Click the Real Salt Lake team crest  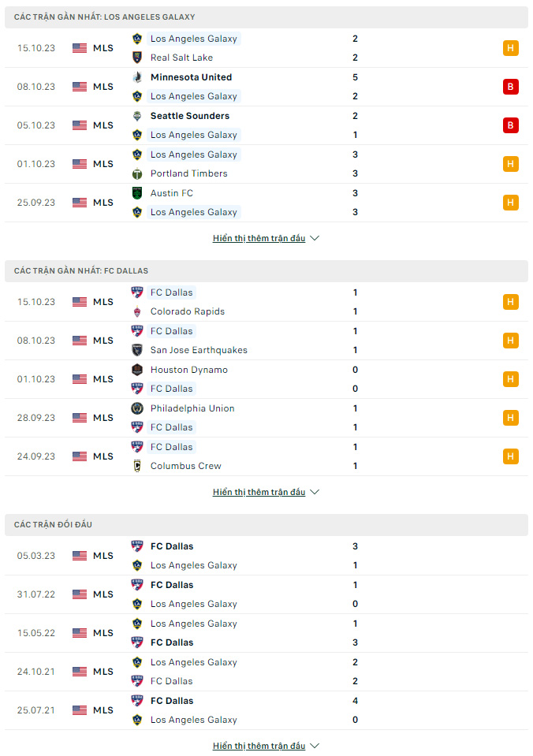click(137, 58)
